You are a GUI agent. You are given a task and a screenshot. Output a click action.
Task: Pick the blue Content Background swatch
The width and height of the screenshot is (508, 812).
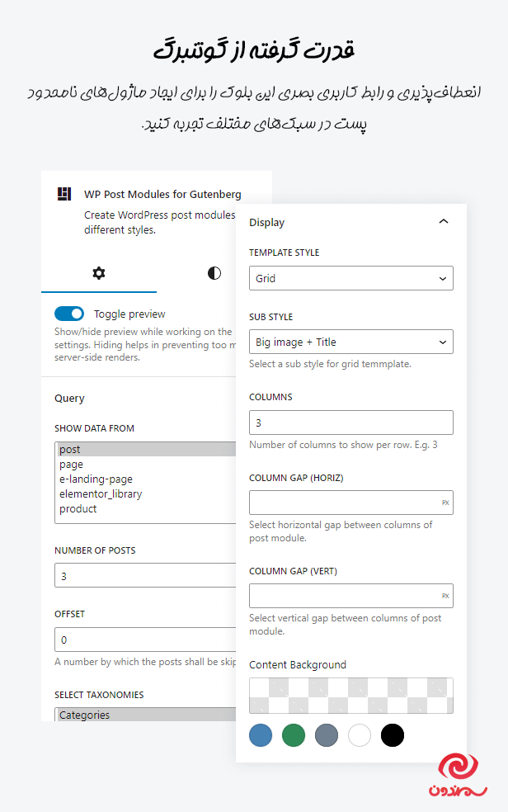click(x=261, y=734)
